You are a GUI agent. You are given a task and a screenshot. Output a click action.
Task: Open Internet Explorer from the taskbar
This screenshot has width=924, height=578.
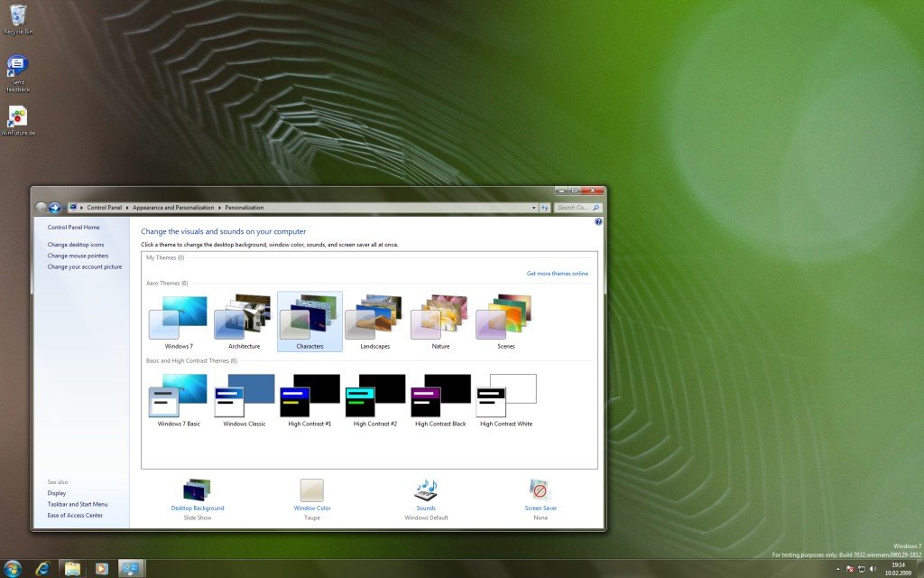42,568
